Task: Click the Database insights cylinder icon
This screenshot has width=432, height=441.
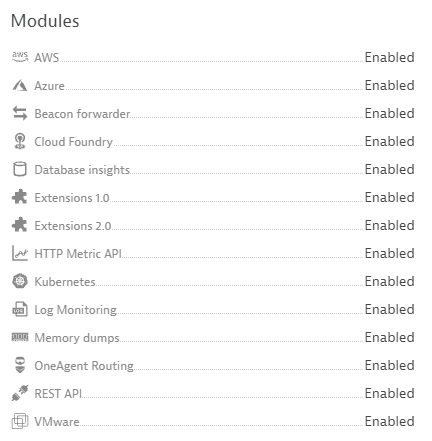Action: pos(20,169)
